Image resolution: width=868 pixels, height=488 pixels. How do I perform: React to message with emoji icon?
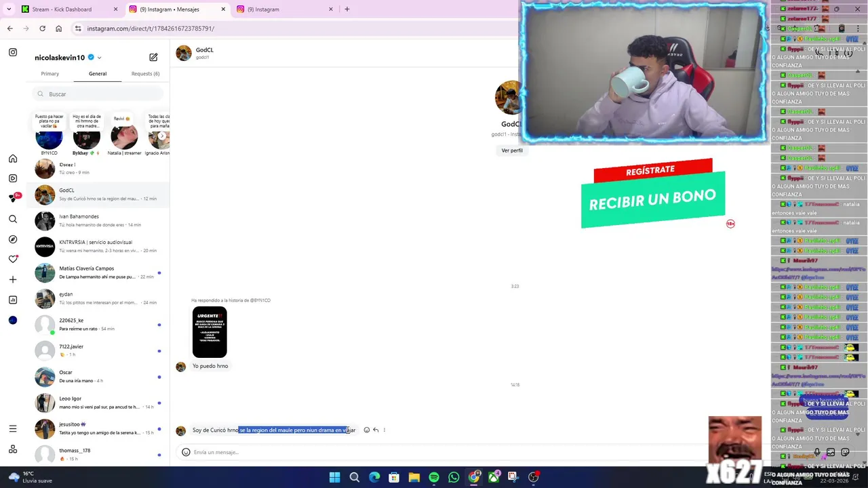pos(367,430)
